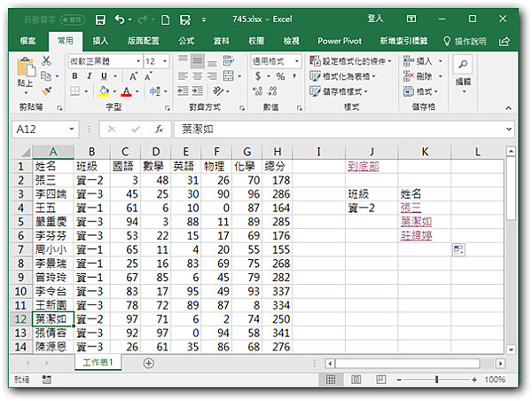532x401 pixels.
Task: Add a new sheet with the plus icon
Action: [149, 364]
